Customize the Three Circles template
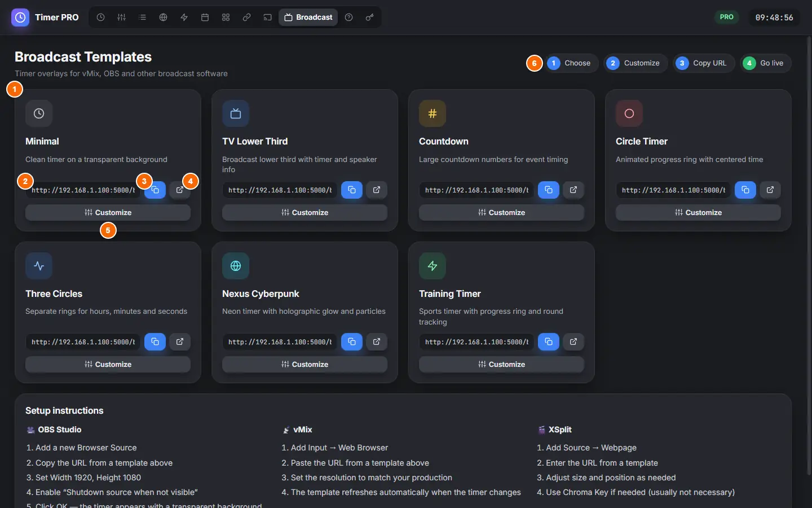 pyautogui.click(x=108, y=365)
